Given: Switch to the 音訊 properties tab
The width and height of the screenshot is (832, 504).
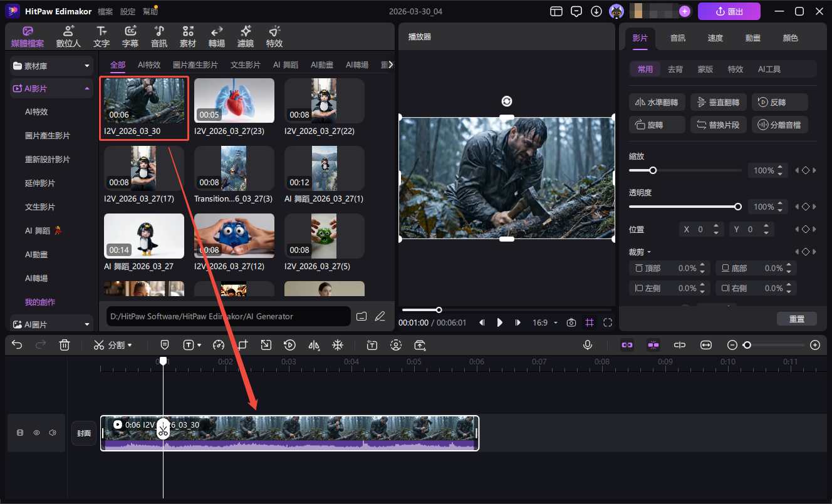Looking at the screenshot, I should click(x=677, y=38).
